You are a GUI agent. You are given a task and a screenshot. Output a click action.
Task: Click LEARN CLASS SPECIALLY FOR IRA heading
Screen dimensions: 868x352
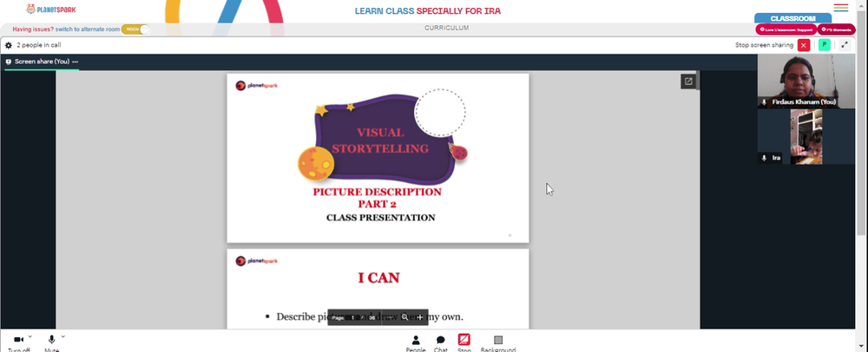pyautogui.click(x=427, y=11)
